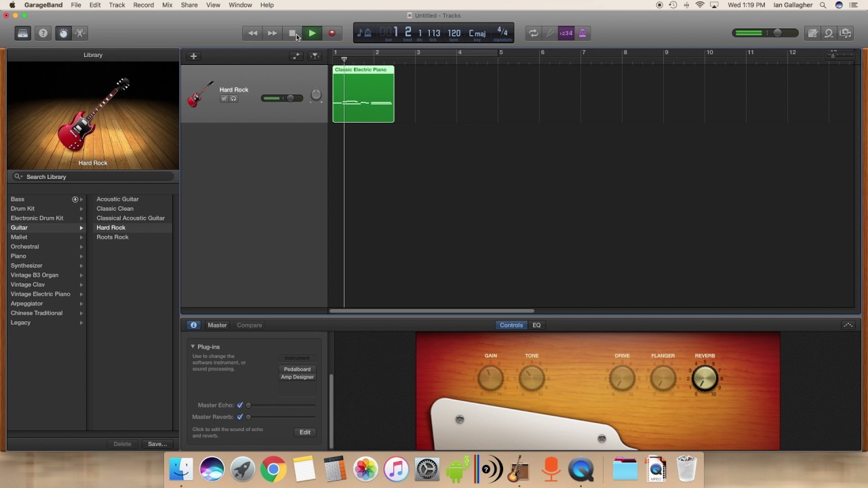Click the Fast Forward transport button
Screen dimensions: 868x488
(272, 33)
